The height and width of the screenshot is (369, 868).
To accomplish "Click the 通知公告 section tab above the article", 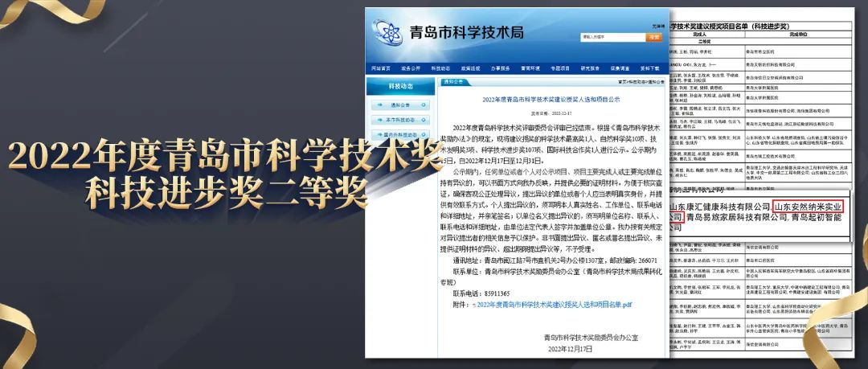I will point(452,82).
